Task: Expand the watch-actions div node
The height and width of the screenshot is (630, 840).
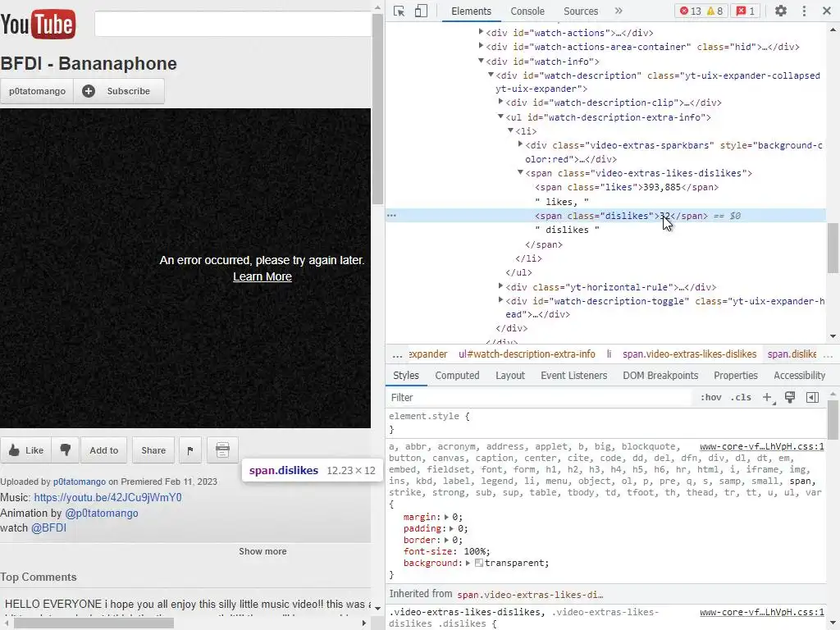Action: 481,32
